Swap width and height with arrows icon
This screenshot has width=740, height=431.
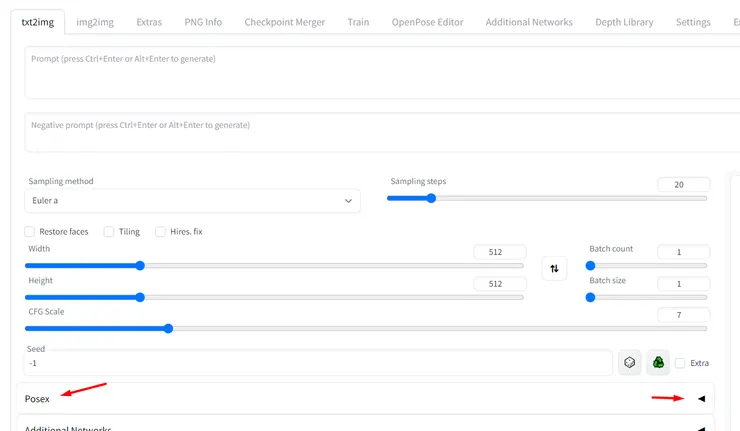click(554, 268)
